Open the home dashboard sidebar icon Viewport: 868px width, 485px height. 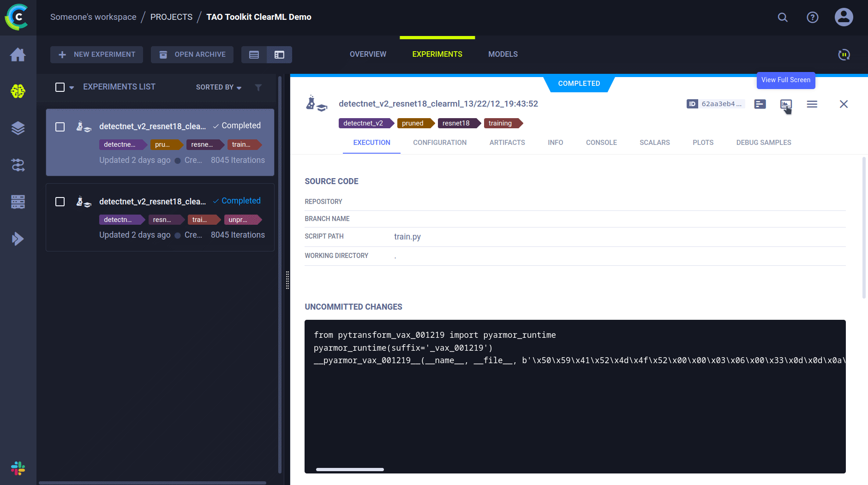click(x=18, y=54)
